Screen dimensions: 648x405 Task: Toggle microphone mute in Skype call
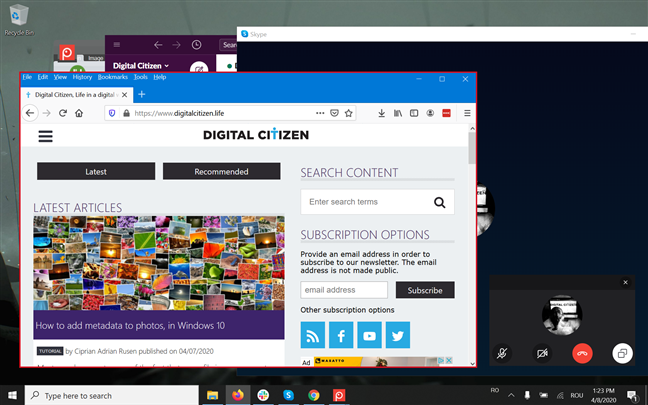[x=502, y=353]
